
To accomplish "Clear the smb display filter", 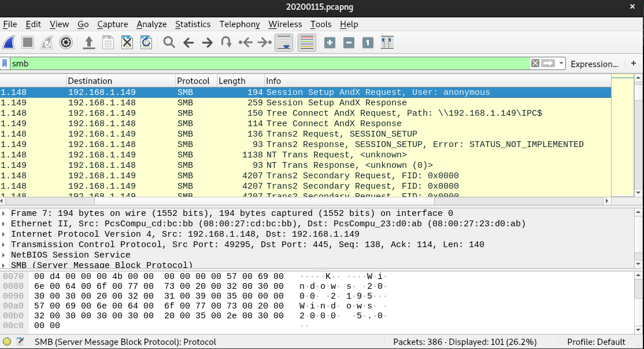I will pyautogui.click(x=535, y=64).
